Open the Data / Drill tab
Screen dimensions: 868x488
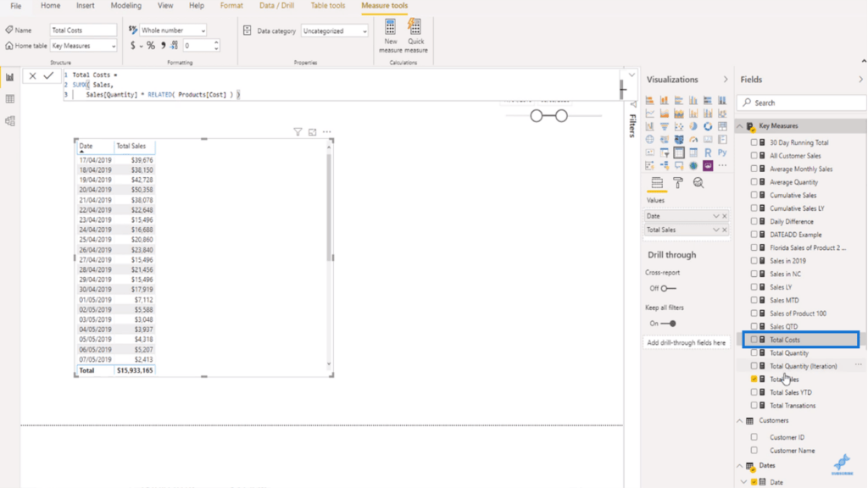point(277,6)
